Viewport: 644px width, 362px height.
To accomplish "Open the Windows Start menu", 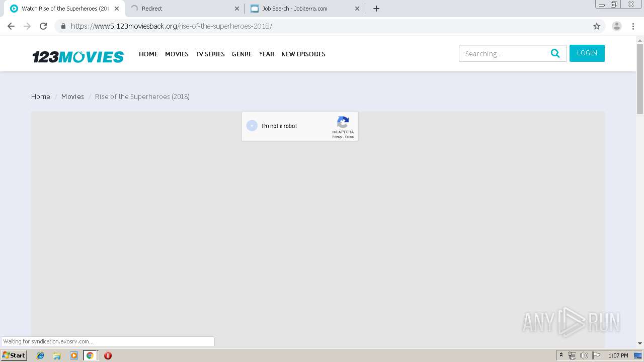I will point(14,355).
